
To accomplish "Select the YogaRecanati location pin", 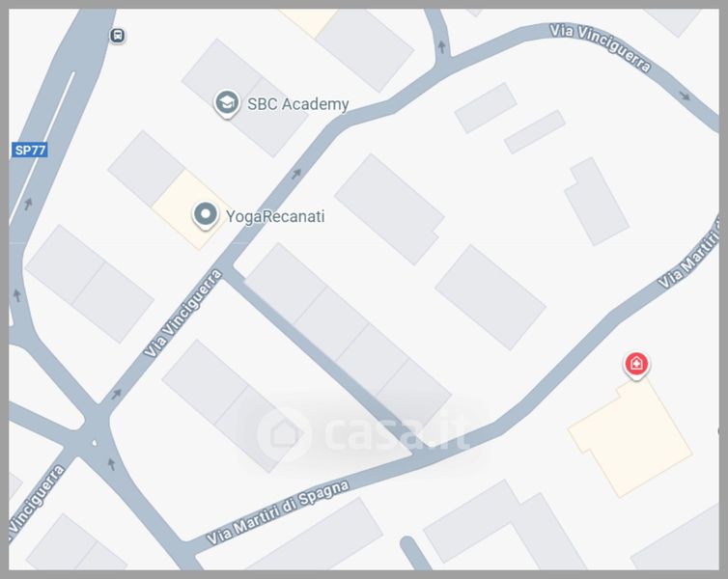I will 206,215.
